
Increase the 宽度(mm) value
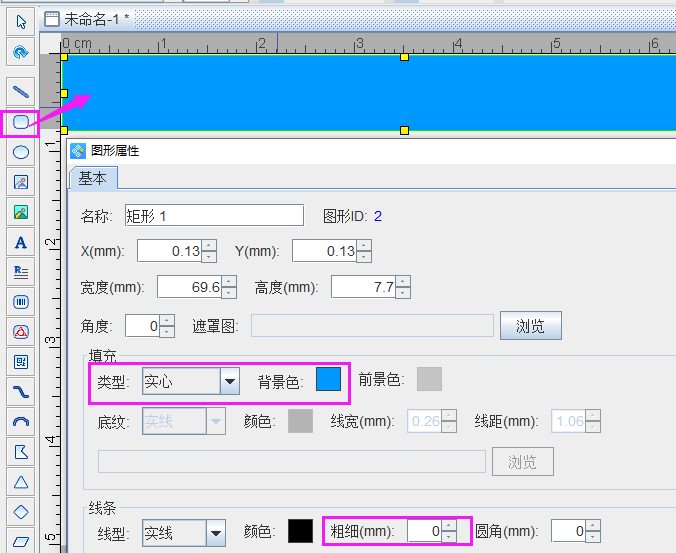[228, 282]
